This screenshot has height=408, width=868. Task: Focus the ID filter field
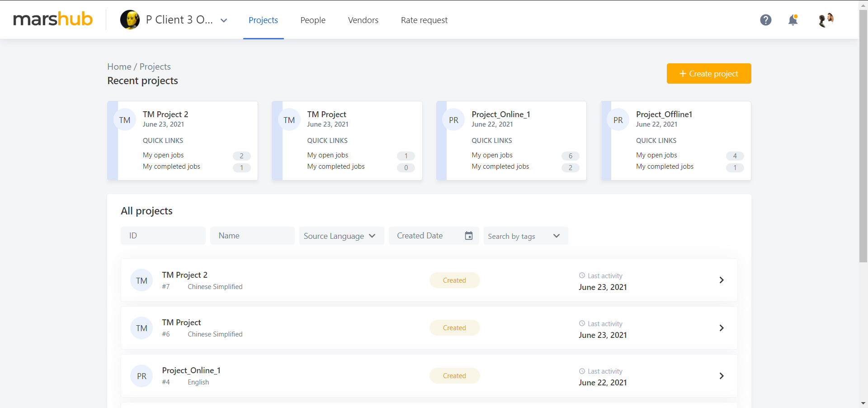point(163,236)
